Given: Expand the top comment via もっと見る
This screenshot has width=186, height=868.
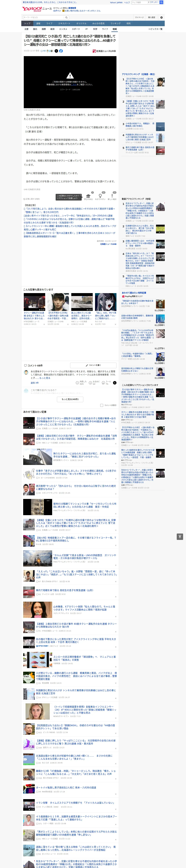Looking at the screenshot, I should pyautogui.click(x=45, y=378).
